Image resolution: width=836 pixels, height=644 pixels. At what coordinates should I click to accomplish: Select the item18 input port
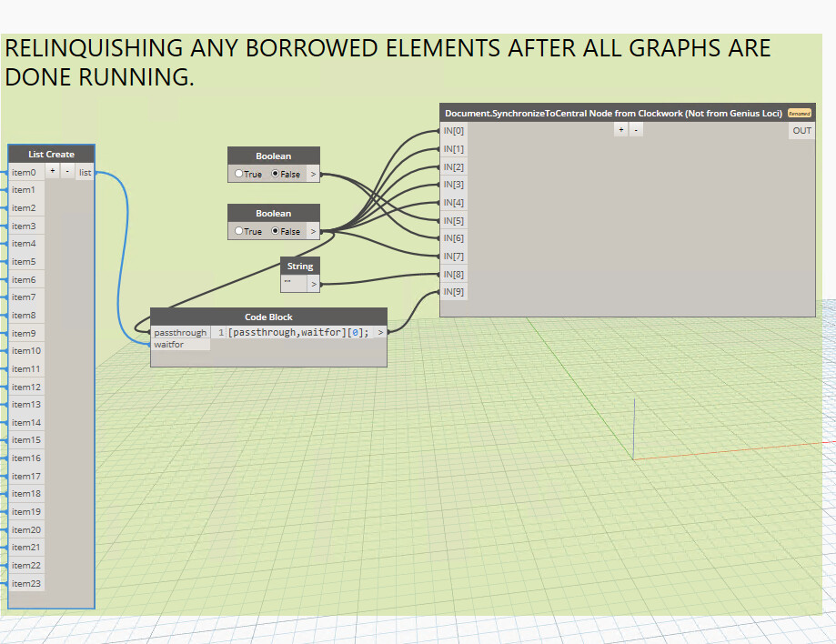click(26, 494)
